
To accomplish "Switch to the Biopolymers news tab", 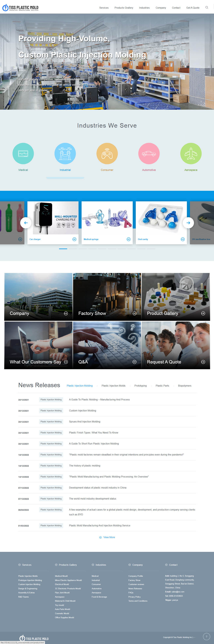I will click(184, 386).
